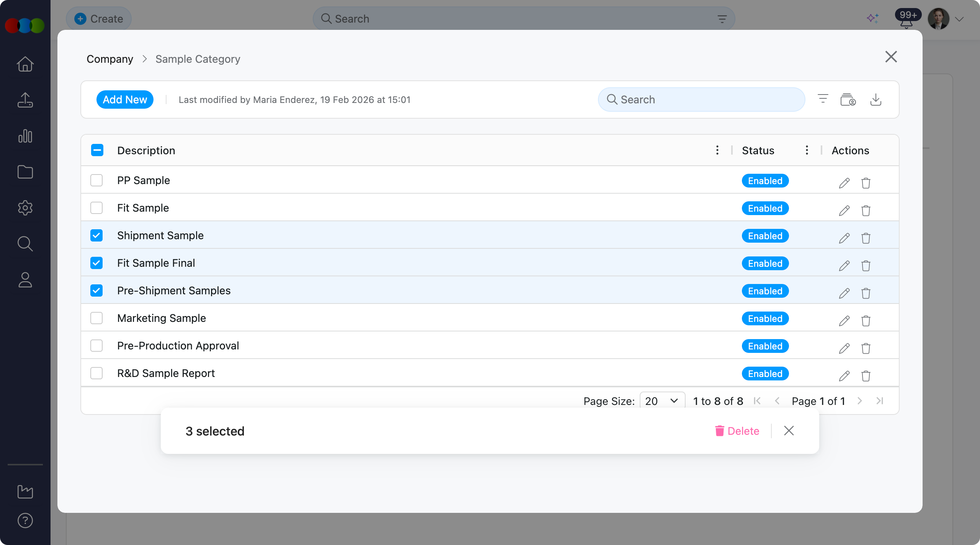The image size is (980, 545).
Task: Uncheck the Shipment Sample checkbox
Action: (96, 235)
